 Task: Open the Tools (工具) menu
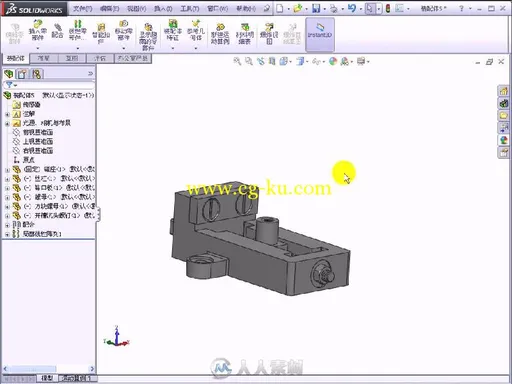(x=190, y=8)
